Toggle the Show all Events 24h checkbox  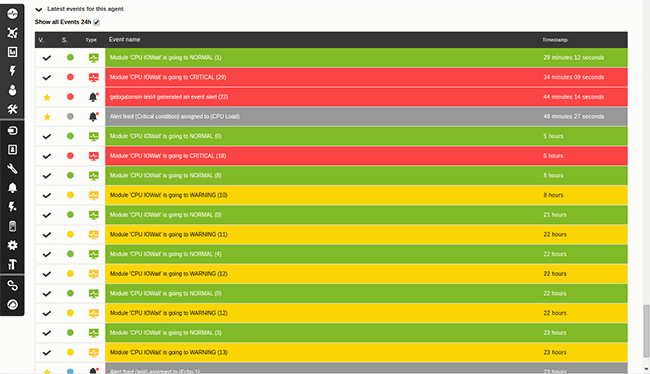click(x=97, y=22)
